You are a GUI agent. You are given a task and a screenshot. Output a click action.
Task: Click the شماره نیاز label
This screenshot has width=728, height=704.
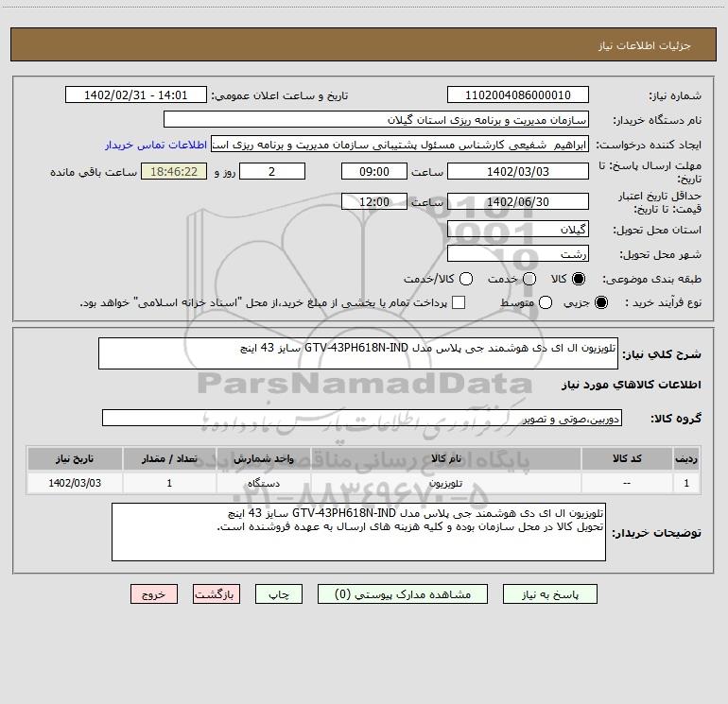[x=675, y=96]
